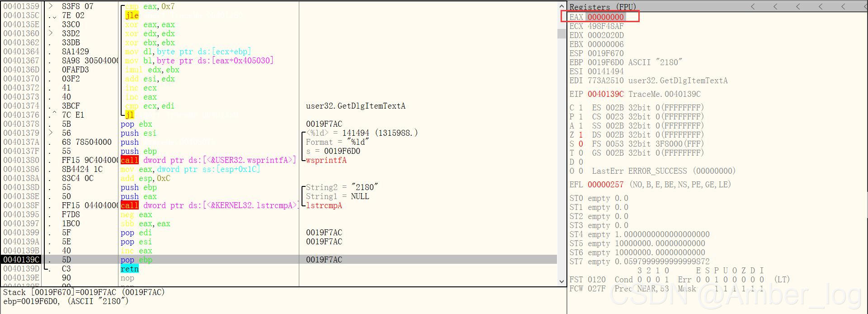
Task: Select the cmp eax,0x7 instruction
Action: point(150,6)
